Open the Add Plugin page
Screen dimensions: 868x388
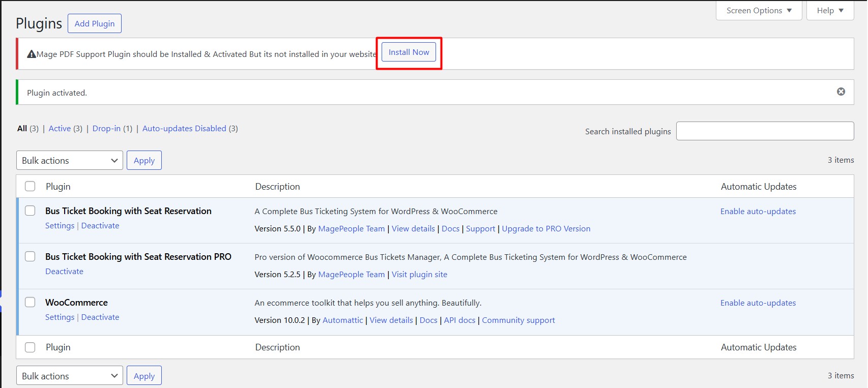pos(95,23)
